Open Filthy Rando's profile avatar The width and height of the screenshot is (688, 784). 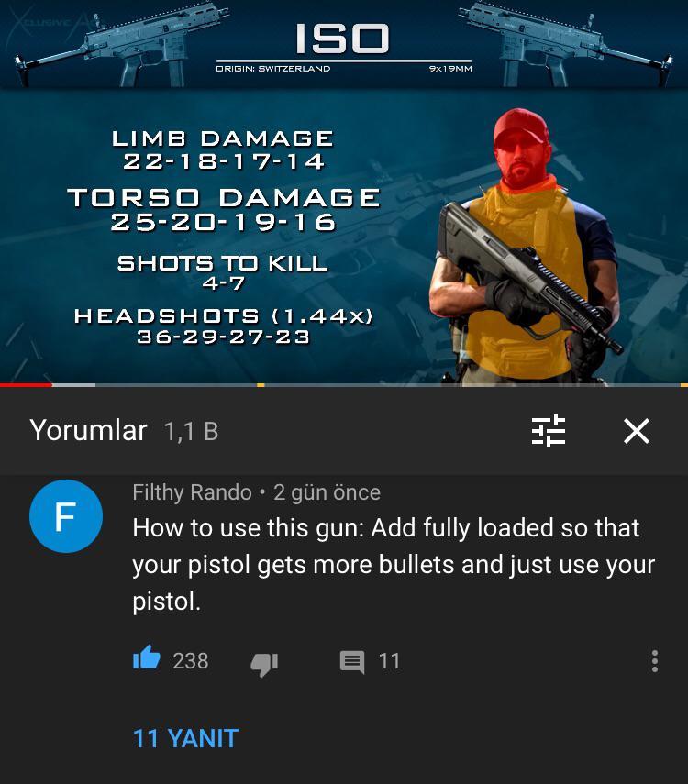[66, 516]
